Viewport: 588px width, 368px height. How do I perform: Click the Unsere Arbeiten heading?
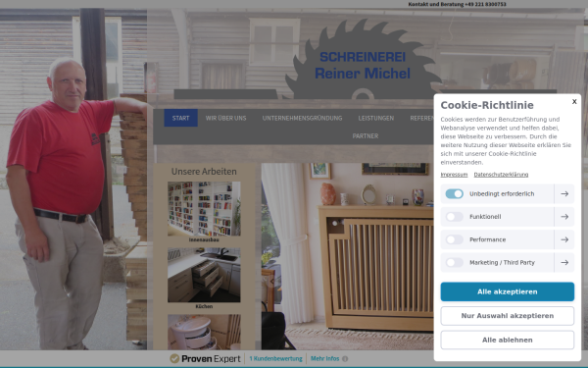(204, 172)
